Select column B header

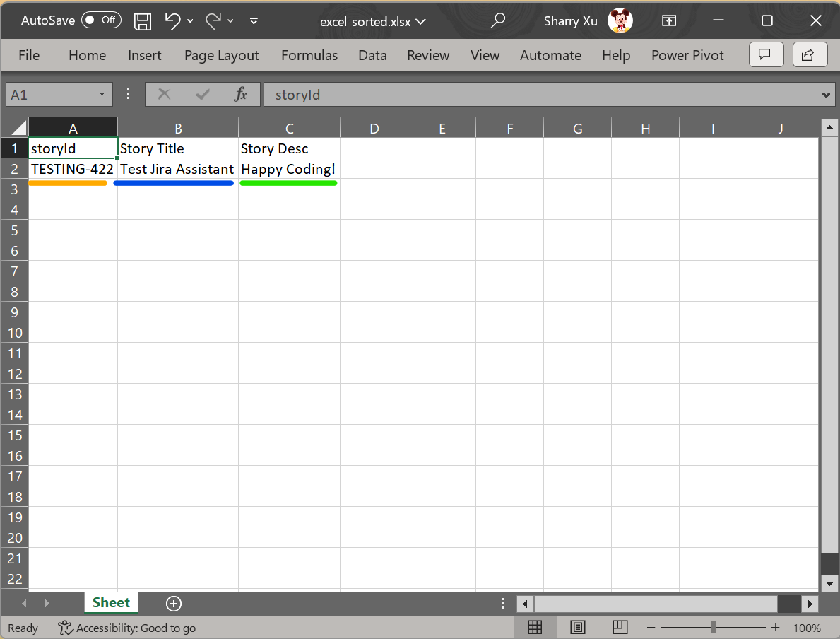click(179, 128)
